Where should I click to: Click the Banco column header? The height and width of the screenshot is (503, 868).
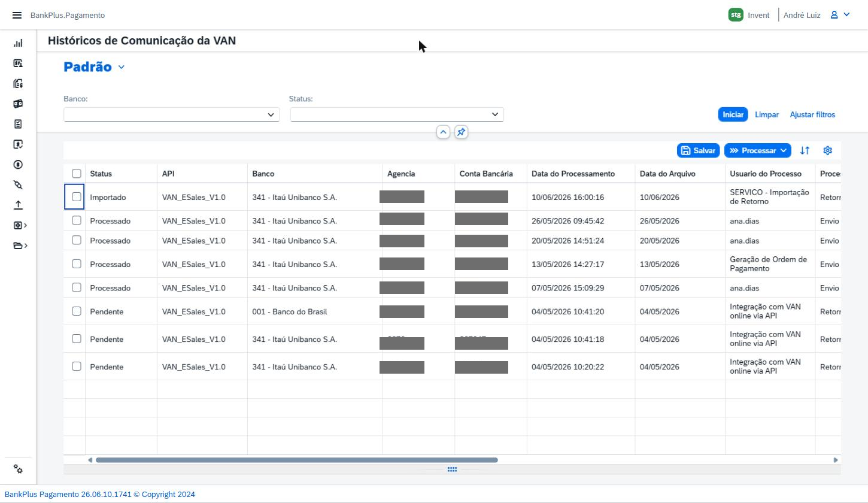coord(315,174)
